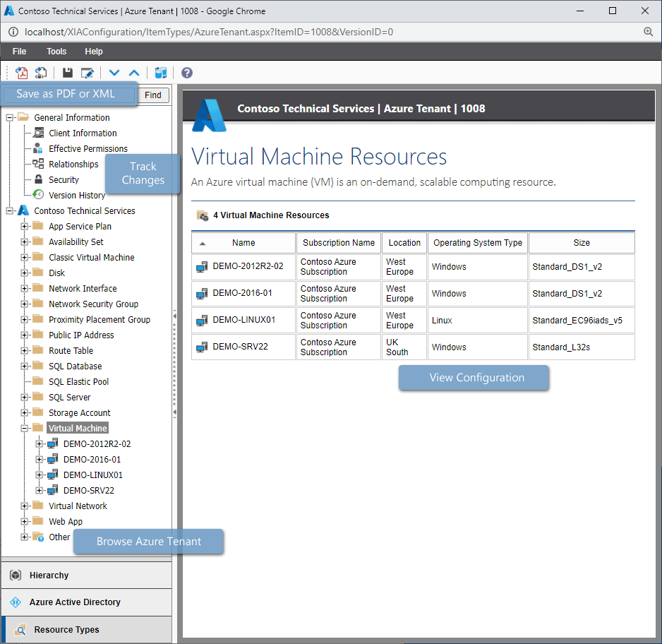The width and height of the screenshot is (662, 644).
Task: Collapse the General Information tree node
Action: coord(9,117)
